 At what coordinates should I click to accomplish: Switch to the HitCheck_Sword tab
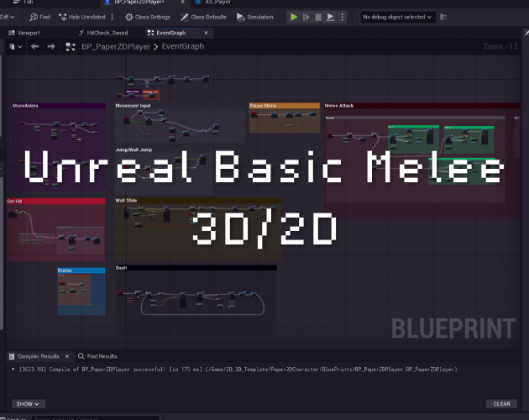click(x=103, y=33)
